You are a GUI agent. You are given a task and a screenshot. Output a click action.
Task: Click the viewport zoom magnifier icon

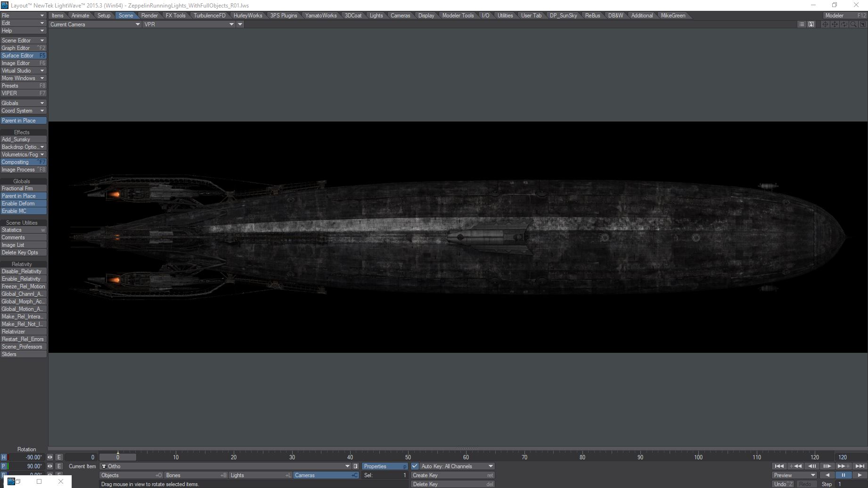[853, 24]
